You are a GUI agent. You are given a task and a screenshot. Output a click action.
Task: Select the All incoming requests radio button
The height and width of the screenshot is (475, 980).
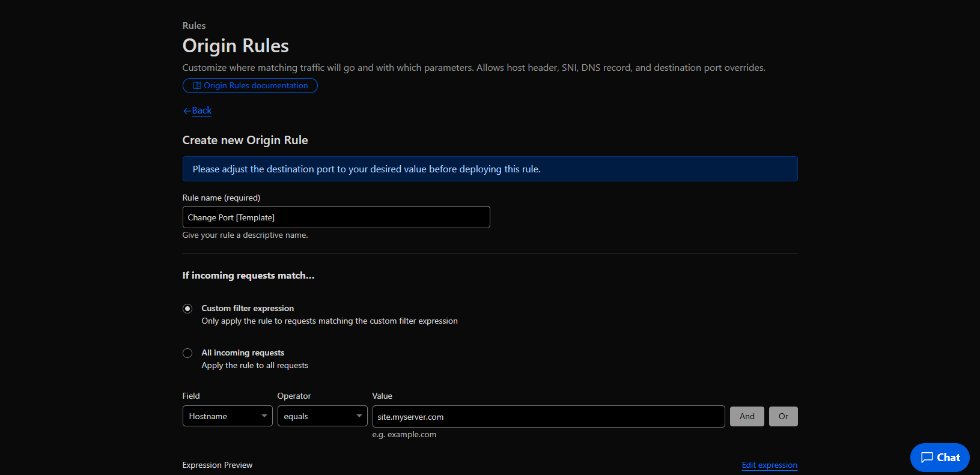(x=187, y=353)
